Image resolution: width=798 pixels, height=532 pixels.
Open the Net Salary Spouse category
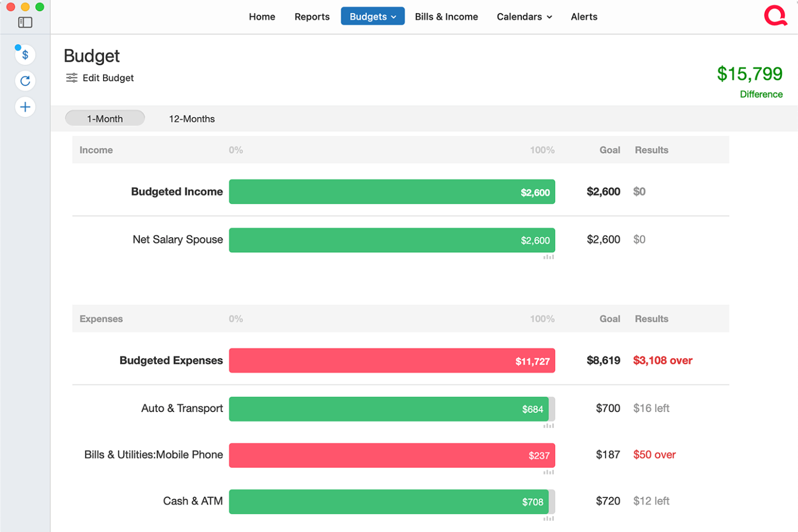(178, 239)
